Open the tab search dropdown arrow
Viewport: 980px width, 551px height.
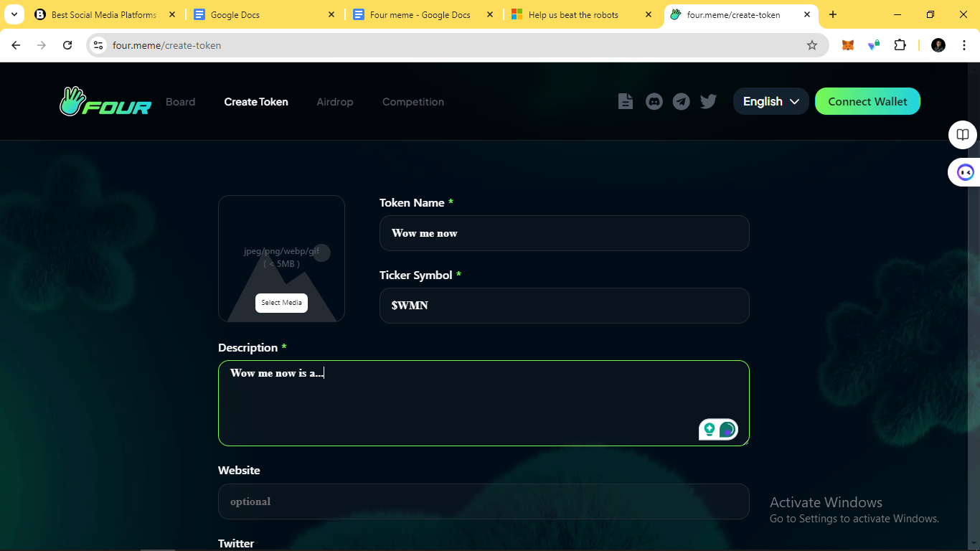pos(14,14)
